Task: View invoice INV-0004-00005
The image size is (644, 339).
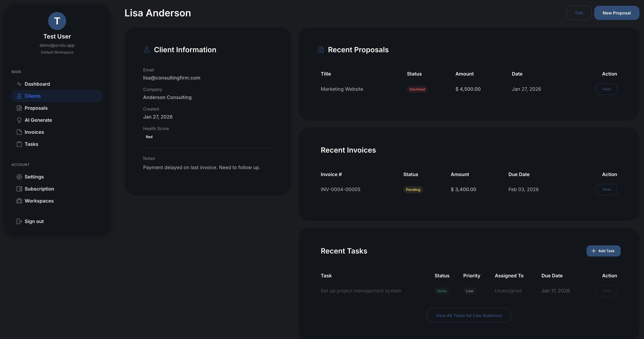Action: pyautogui.click(x=606, y=189)
